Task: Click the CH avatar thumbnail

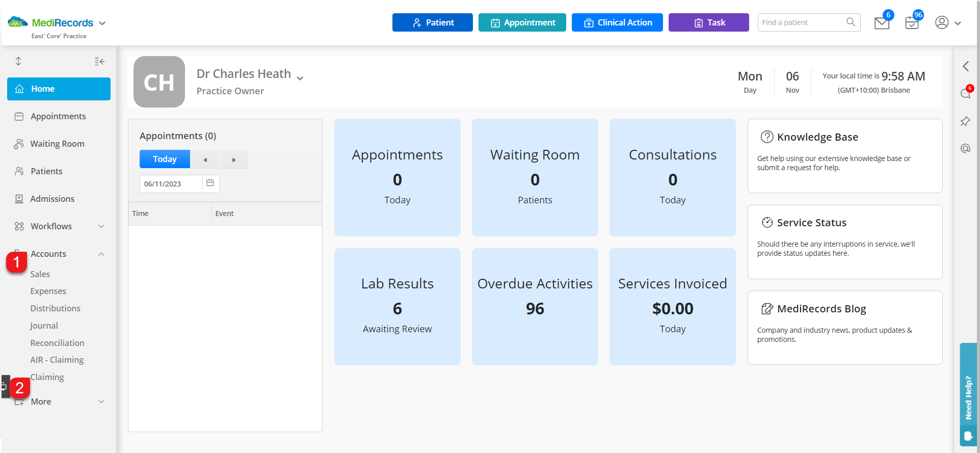Action: tap(159, 82)
